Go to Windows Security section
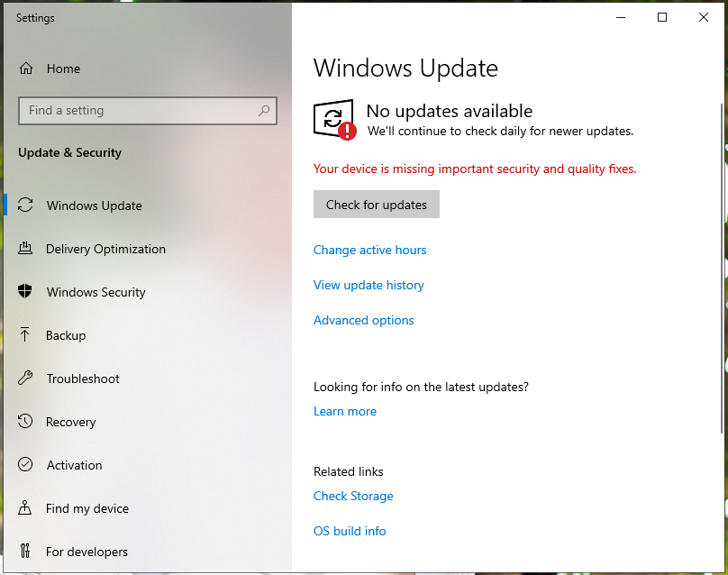The image size is (728, 575). (148, 292)
